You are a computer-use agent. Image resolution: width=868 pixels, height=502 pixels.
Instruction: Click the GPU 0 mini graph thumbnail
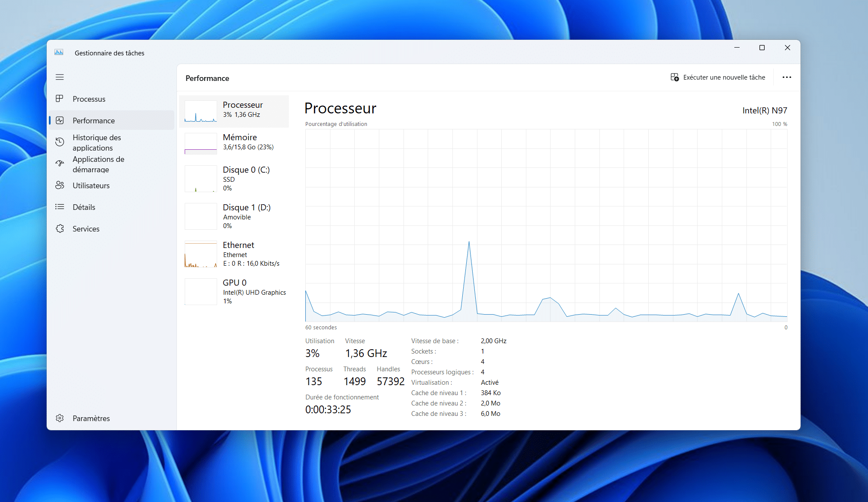click(201, 292)
